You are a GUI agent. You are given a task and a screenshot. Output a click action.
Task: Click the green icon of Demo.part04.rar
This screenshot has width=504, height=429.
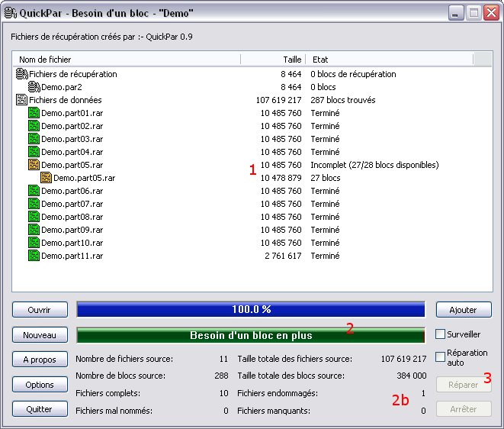point(34,152)
